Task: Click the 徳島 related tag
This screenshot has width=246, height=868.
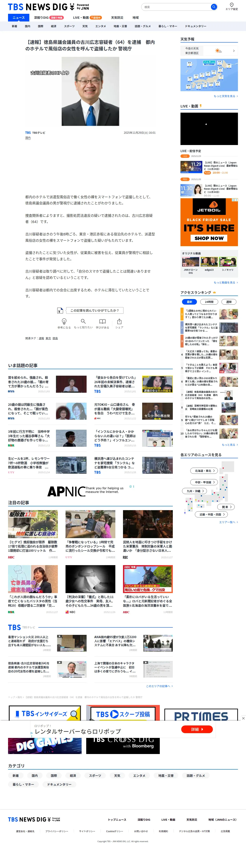Action: (55, 338)
